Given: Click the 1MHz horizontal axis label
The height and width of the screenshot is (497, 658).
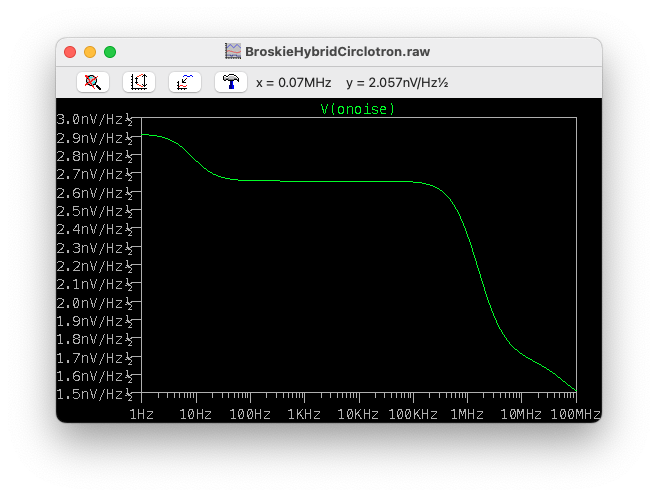Looking at the screenshot, I should click(467, 415).
